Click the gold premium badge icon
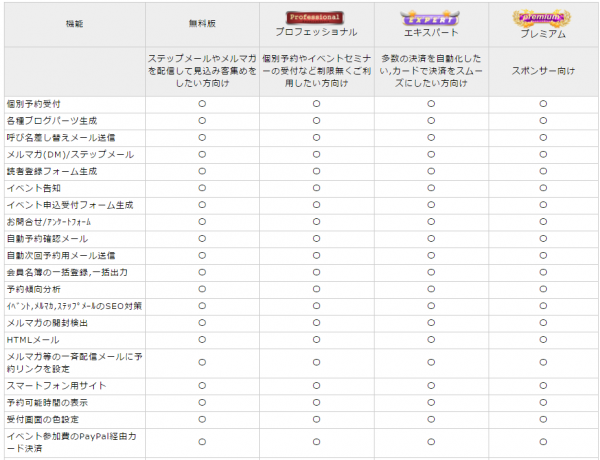Viewport: 600px width, 460px height. click(542, 18)
